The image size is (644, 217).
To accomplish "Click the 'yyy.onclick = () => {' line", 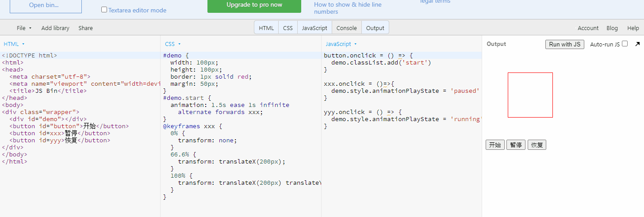I will [362, 112].
